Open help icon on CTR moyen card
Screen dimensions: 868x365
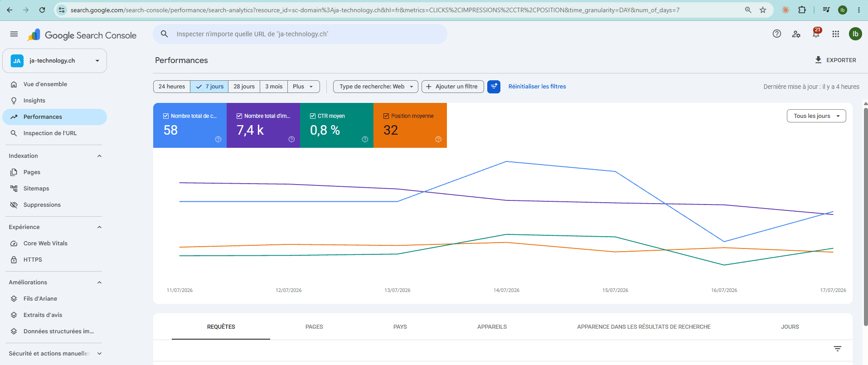(365, 139)
